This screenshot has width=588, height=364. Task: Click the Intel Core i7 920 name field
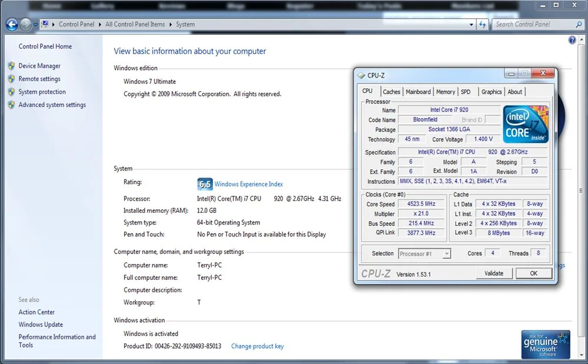coord(449,110)
